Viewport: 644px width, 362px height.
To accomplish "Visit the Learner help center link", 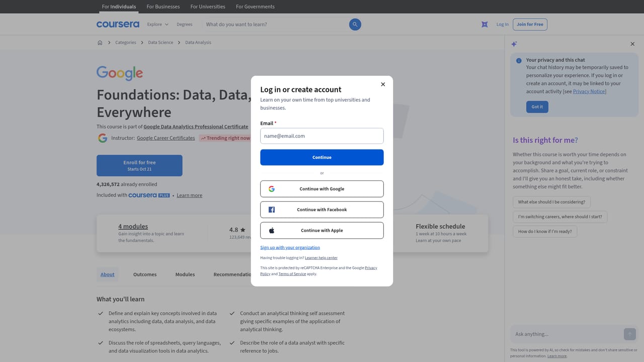I will pos(321,258).
